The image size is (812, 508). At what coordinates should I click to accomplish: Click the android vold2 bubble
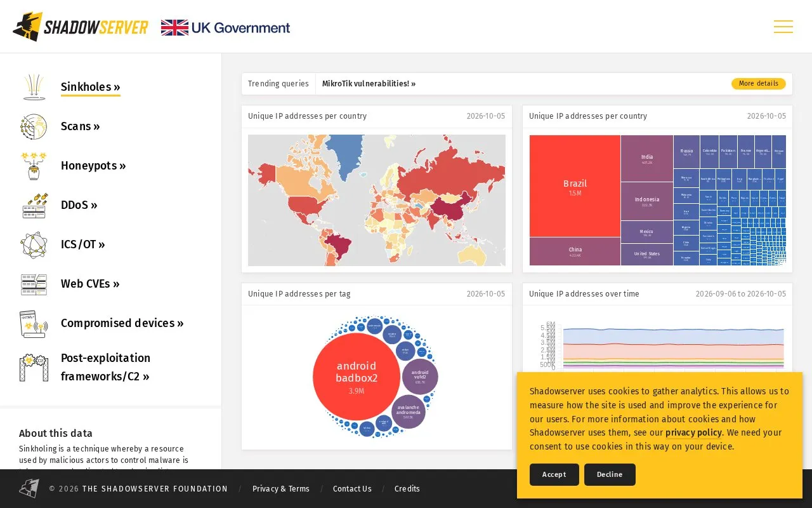tap(420, 377)
